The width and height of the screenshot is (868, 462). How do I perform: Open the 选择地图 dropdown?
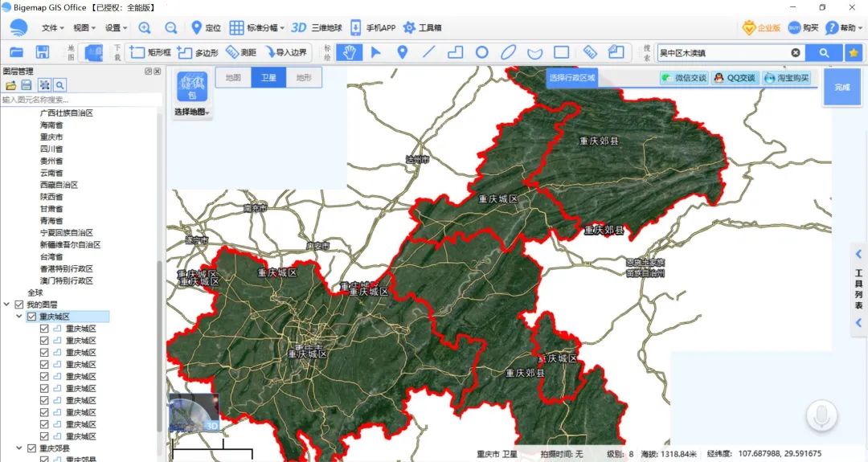point(192,112)
